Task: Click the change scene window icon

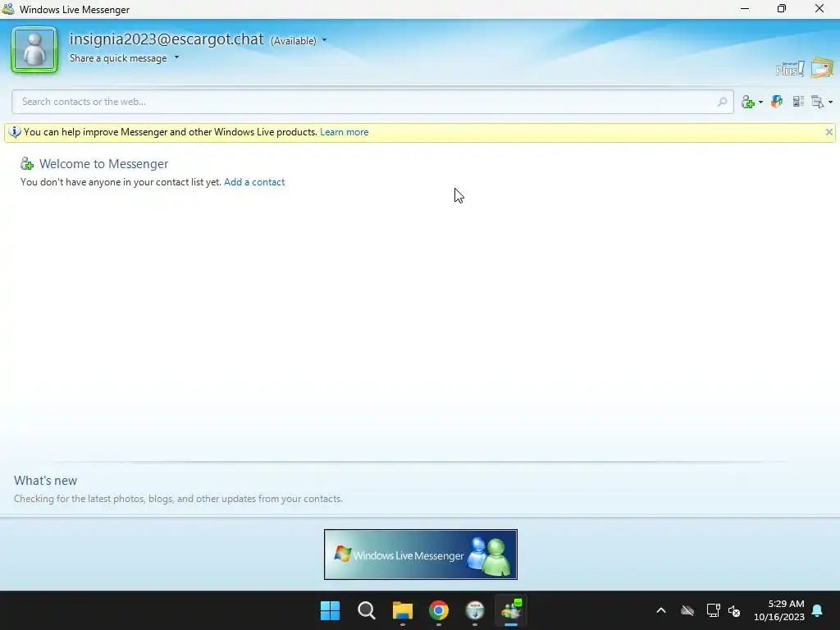Action: pos(822,68)
